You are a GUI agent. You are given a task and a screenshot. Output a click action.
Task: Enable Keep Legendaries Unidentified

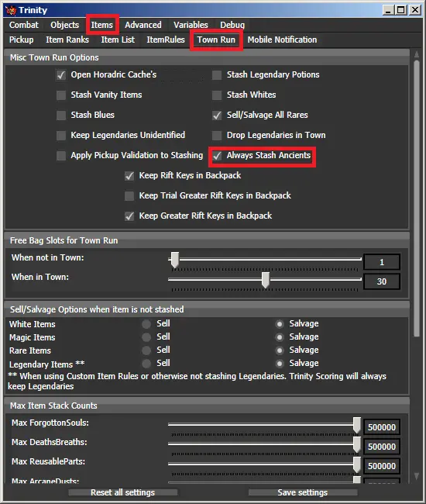pos(61,136)
